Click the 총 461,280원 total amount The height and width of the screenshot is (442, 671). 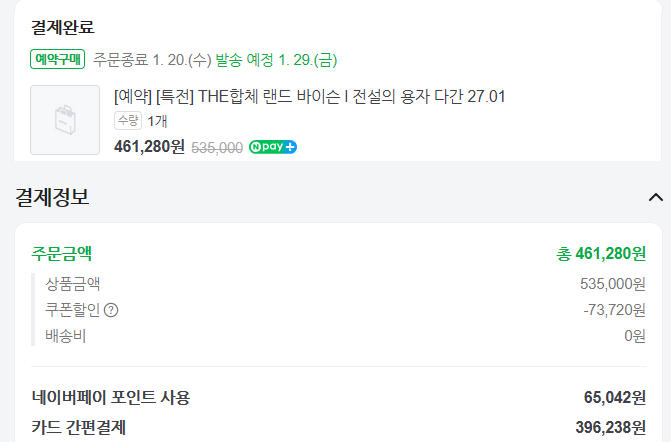[601, 253]
